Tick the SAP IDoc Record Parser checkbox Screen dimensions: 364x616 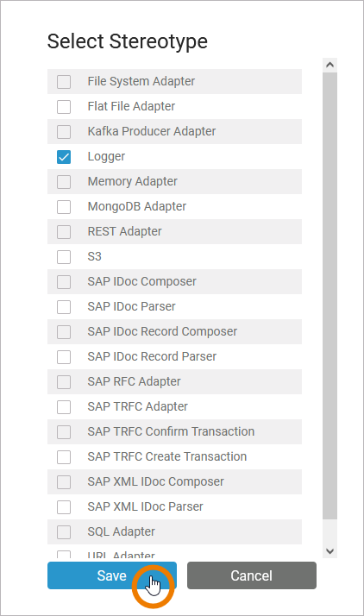(64, 356)
